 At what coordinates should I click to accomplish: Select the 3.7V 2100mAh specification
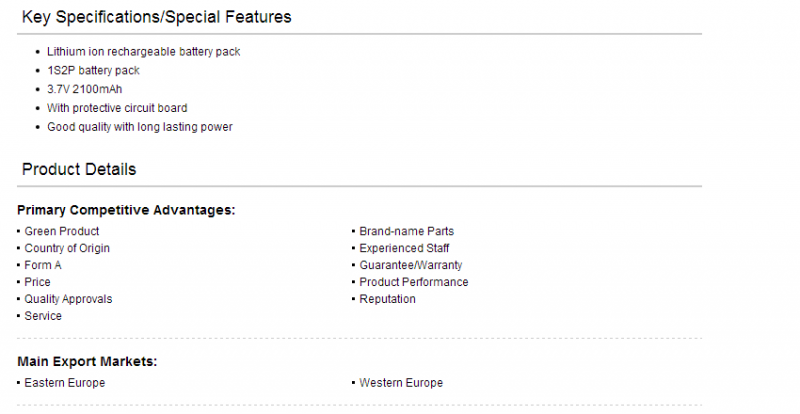coord(85,89)
